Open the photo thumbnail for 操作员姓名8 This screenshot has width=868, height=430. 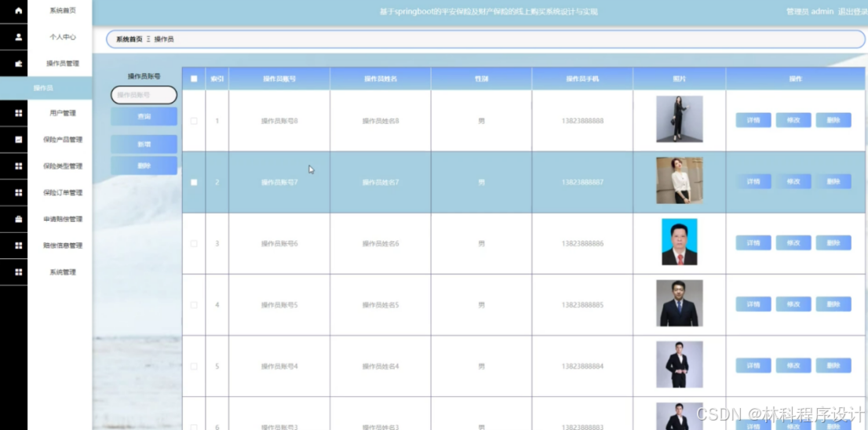tap(679, 119)
